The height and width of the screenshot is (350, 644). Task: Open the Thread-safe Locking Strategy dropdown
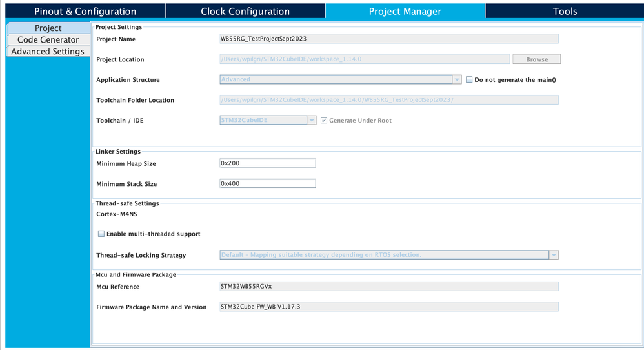pyautogui.click(x=389, y=254)
